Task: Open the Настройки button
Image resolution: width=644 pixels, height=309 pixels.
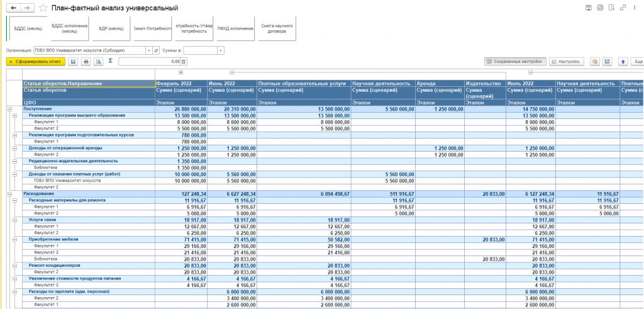Action: coord(567,62)
